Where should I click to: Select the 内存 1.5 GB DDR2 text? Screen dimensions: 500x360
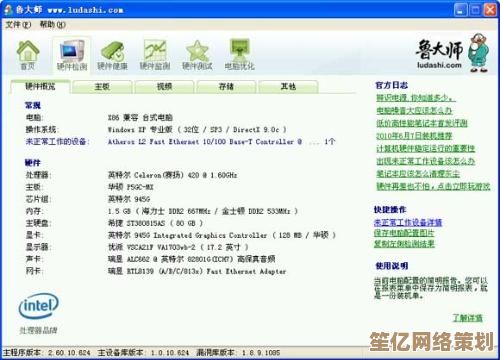pyautogui.click(x=203, y=211)
